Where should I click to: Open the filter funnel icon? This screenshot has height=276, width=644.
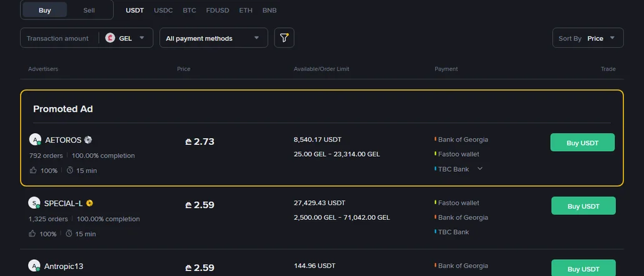(x=284, y=37)
